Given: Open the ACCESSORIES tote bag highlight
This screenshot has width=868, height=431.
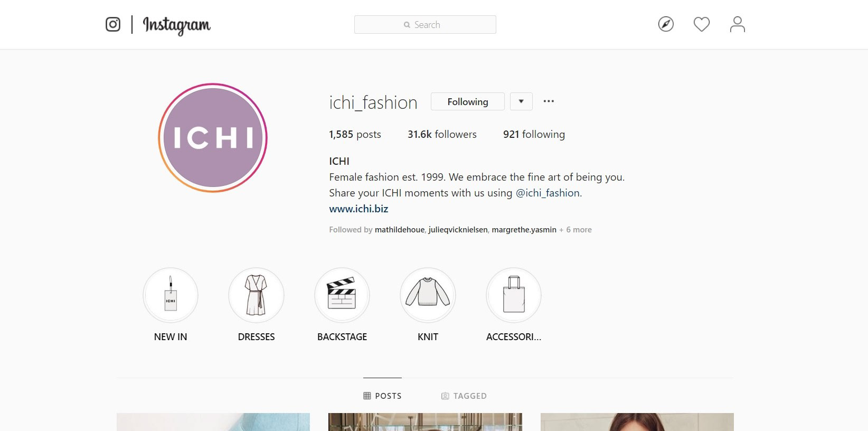Looking at the screenshot, I should (x=514, y=295).
